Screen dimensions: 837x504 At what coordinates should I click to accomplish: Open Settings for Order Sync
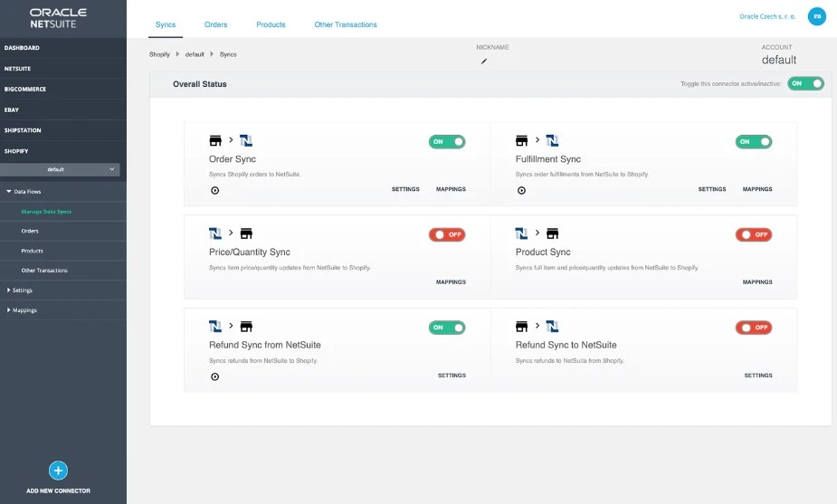tap(405, 189)
